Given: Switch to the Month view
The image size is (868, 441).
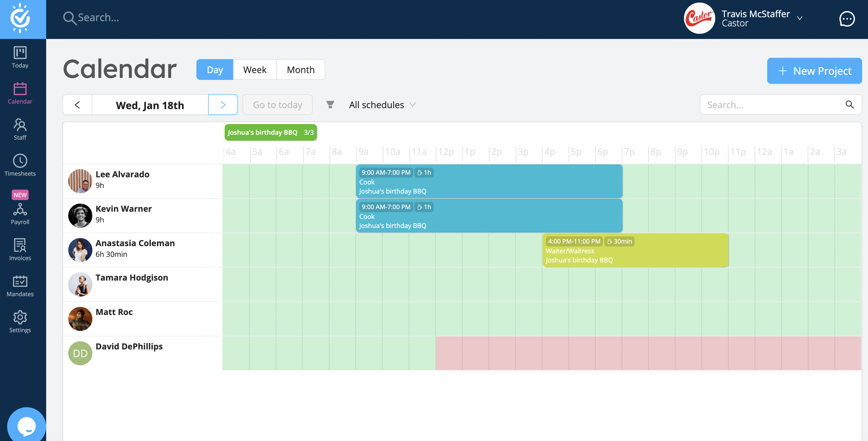Looking at the screenshot, I should [301, 69].
